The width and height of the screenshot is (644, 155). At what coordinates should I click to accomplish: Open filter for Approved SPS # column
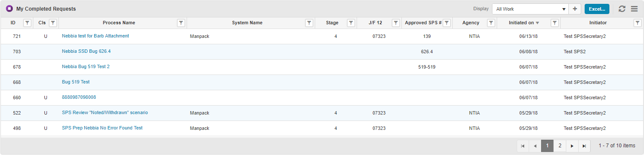pos(447,23)
